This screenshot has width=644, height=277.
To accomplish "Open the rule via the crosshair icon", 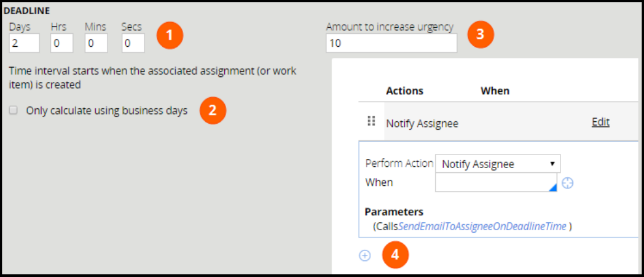I will pyautogui.click(x=568, y=183).
